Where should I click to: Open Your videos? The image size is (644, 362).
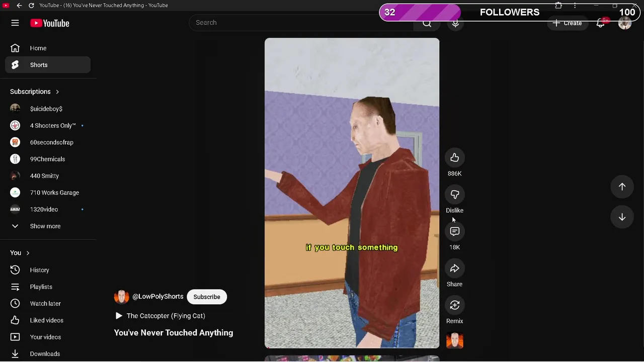(x=48, y=337)
